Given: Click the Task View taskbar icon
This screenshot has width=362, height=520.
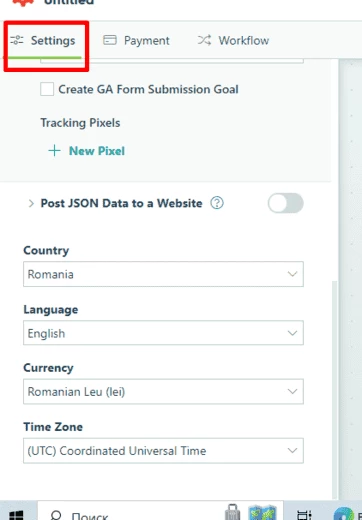Looking at the screenshot, I should [304, 514].
